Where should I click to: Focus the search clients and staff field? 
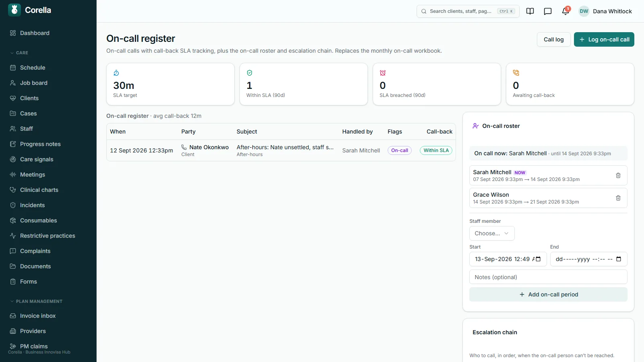tap(468, 11)
